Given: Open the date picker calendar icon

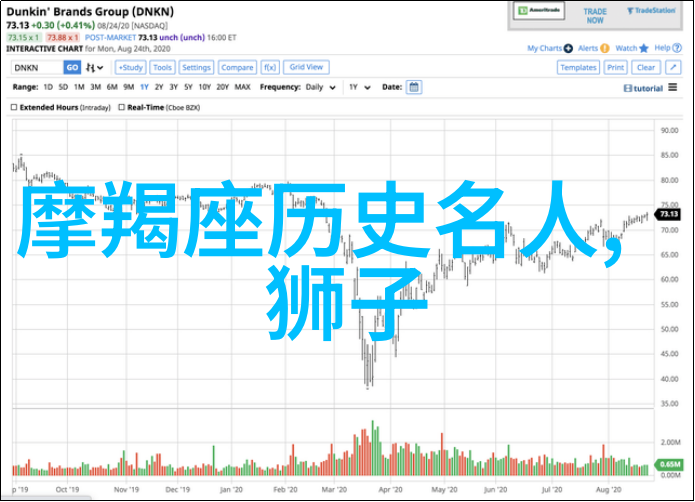Looking at the screenshot, I should 414,87.
